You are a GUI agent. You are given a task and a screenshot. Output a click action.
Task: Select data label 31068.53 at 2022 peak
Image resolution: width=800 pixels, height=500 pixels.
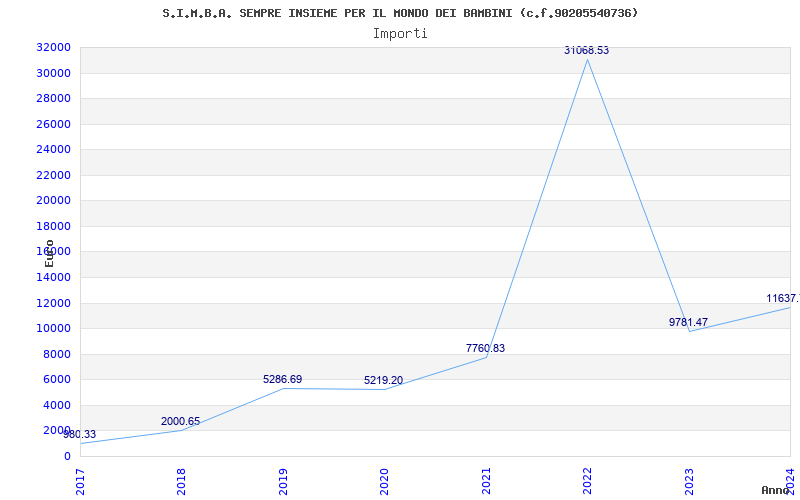tap(586, 50)
